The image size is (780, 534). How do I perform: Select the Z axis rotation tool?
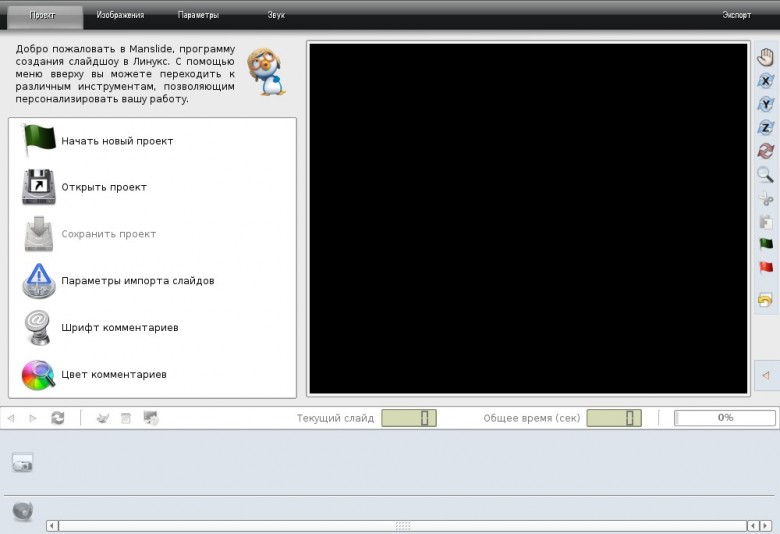tap(766, 127)
